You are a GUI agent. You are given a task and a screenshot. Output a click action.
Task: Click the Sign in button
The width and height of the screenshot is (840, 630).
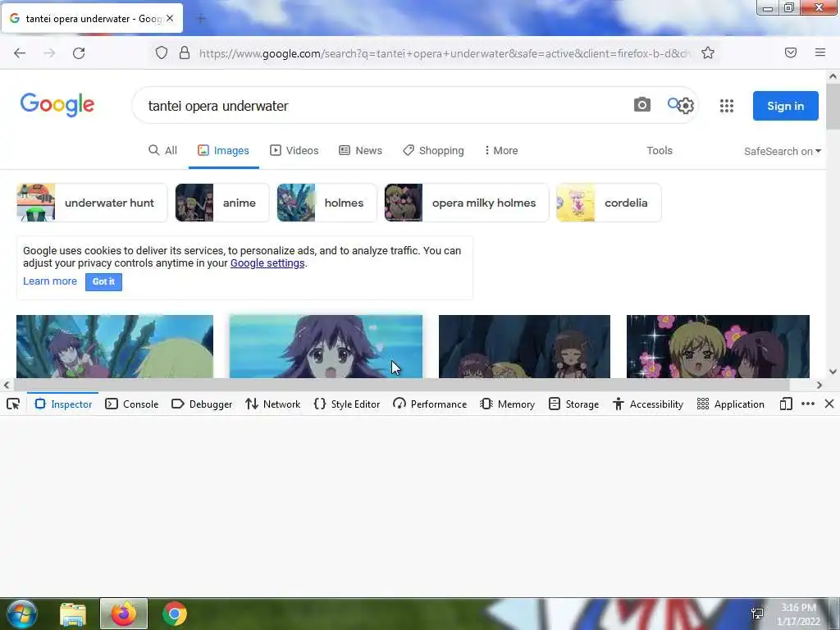tap(785, 106)
